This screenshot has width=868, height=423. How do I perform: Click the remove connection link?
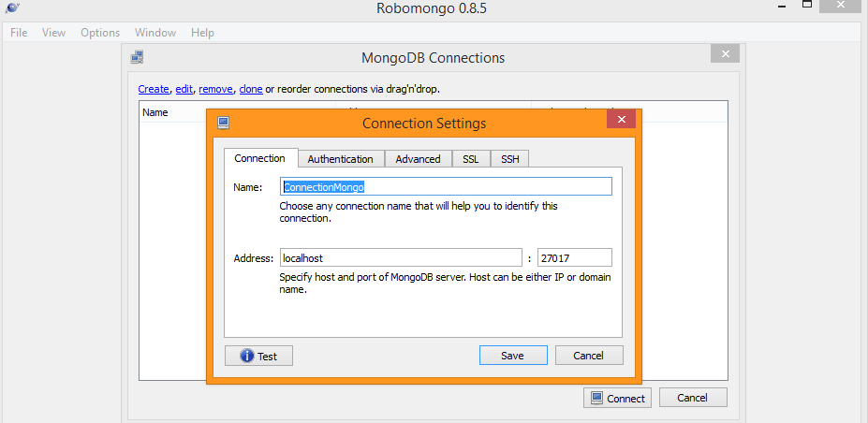(x=215, y=89)
